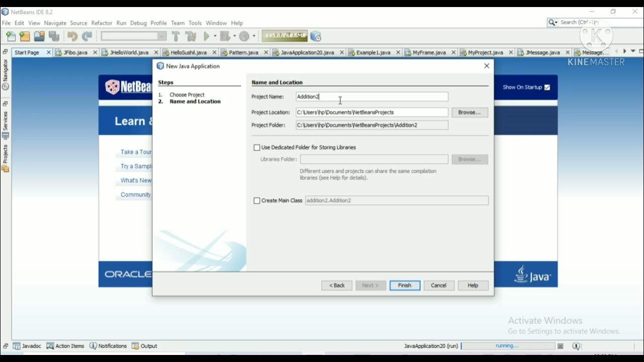Switch to the MyFrame.java tab

coord(429,52)
